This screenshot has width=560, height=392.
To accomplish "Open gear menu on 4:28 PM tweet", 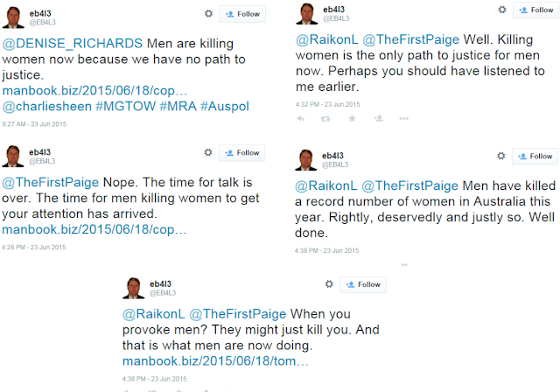I will [x=208, y=152].
